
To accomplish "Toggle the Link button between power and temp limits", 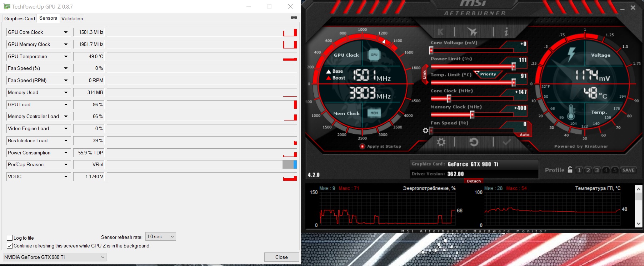I will [x=425, y=75].
